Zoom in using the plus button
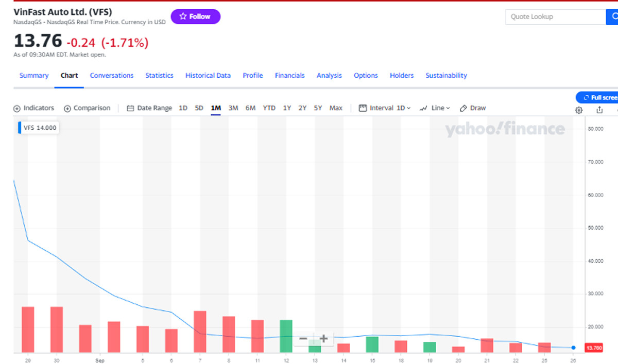618x364 pixels. click(x=323, y=339)
